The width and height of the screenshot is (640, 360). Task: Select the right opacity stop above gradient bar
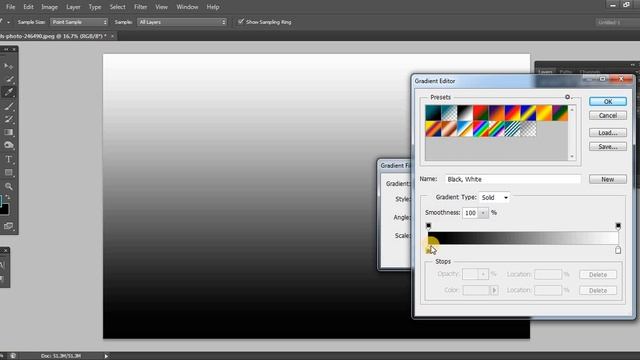click(618, 226)
